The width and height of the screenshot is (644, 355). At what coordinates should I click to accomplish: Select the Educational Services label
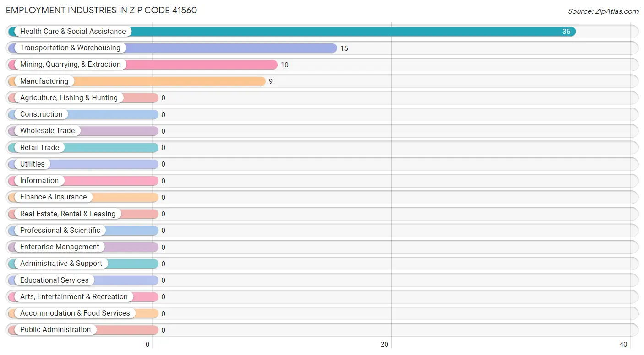pos(55,280)
